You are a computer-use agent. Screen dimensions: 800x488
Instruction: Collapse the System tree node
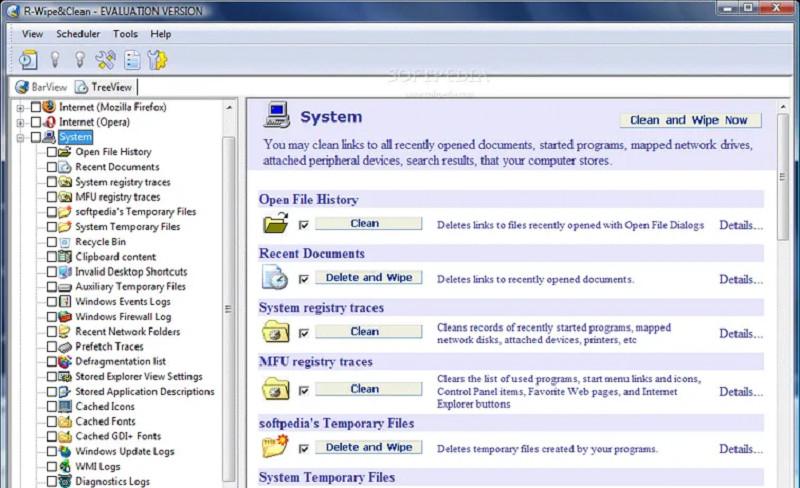tap(21, 137)
